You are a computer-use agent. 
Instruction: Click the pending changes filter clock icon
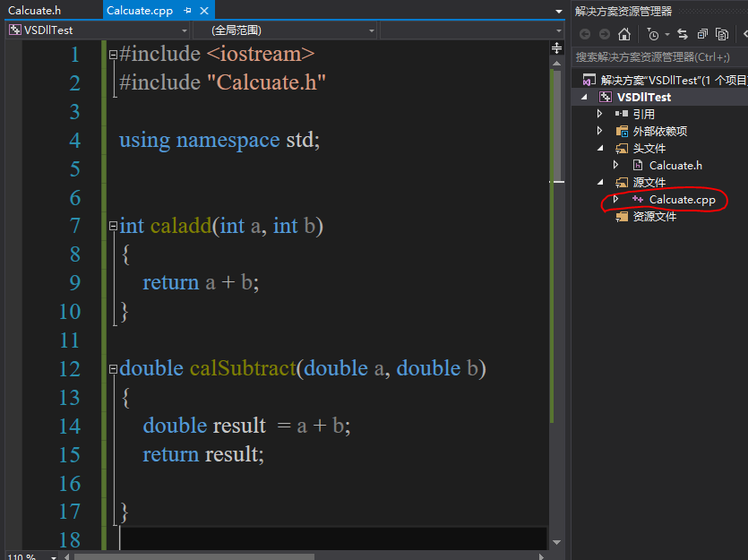652,34
